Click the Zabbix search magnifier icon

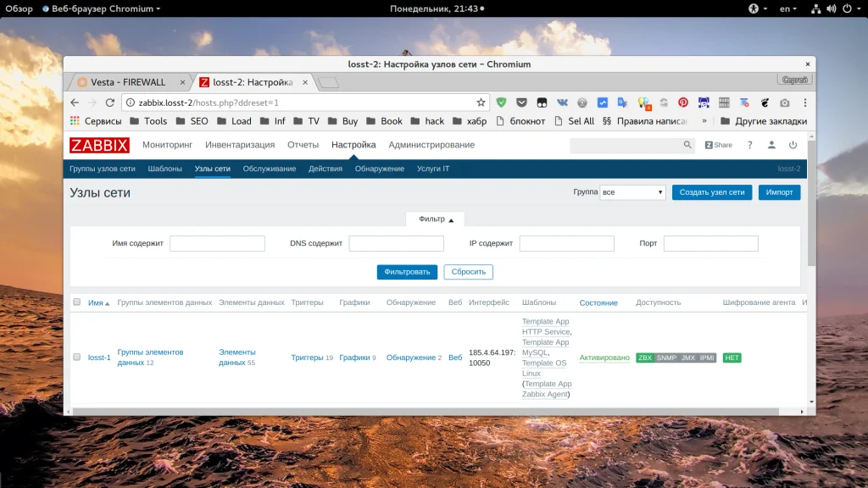click(687, 145)
